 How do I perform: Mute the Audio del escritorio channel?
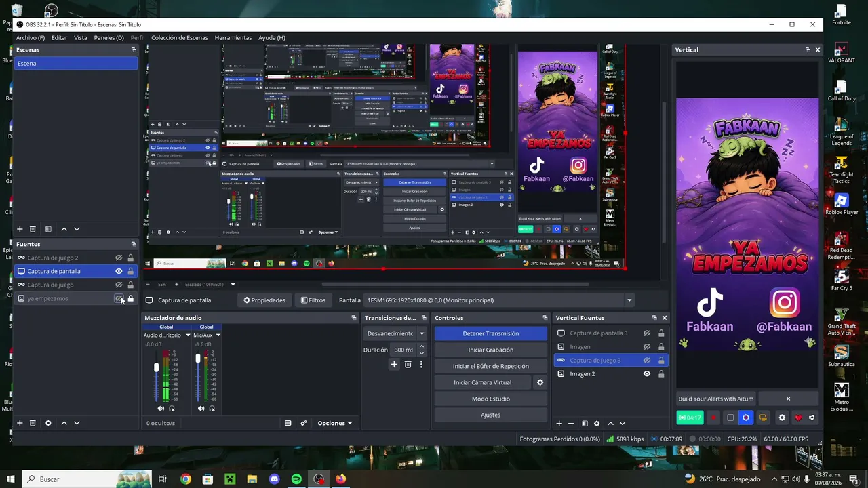pyautogui.click(x=161, y=409)
